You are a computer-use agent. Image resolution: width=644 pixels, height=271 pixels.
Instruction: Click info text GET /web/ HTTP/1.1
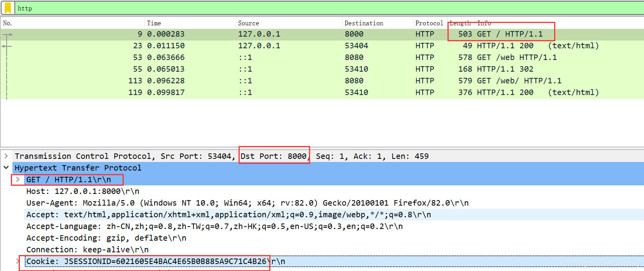(519, 81)
